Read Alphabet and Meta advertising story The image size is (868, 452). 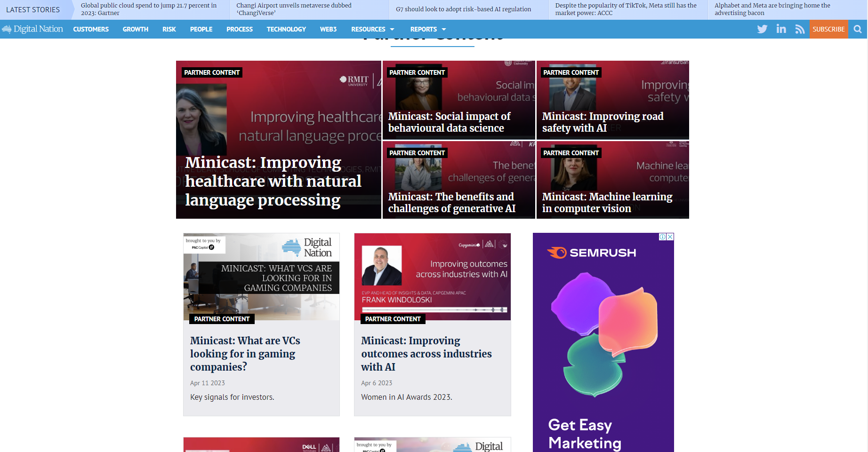pos(772,9)
